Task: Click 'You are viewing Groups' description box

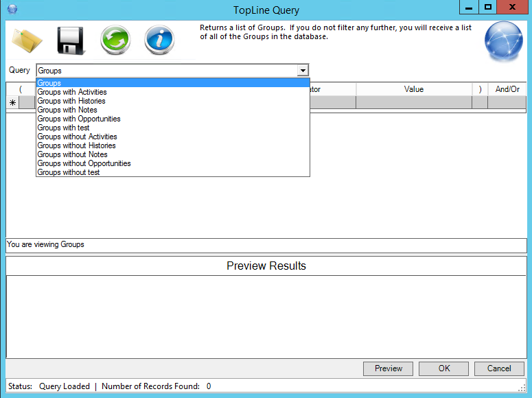Action: point(266,245)
